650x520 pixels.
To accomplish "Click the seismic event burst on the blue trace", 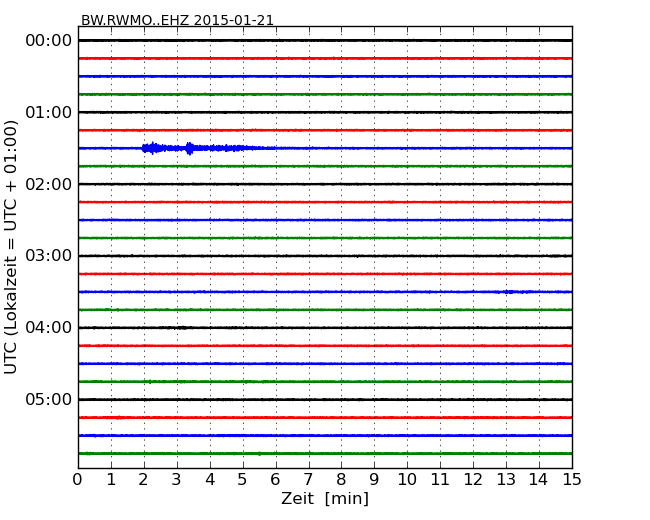I will click(207, 148).
